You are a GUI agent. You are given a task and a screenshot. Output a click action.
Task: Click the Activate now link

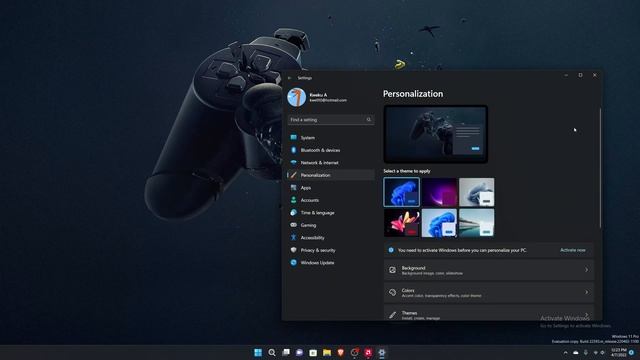(x=573, y=250)
